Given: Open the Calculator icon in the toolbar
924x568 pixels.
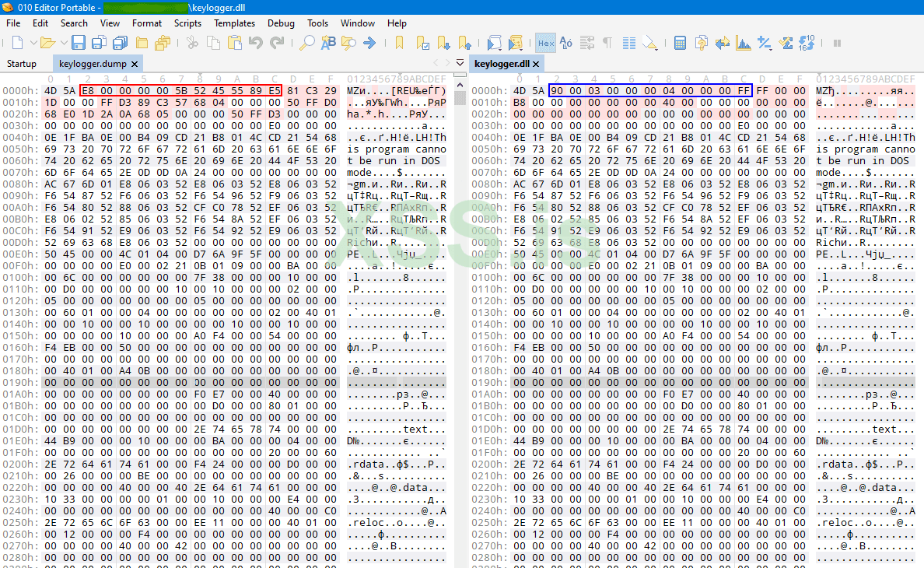Looking at the screenshot, I should [x=680, y=43].
